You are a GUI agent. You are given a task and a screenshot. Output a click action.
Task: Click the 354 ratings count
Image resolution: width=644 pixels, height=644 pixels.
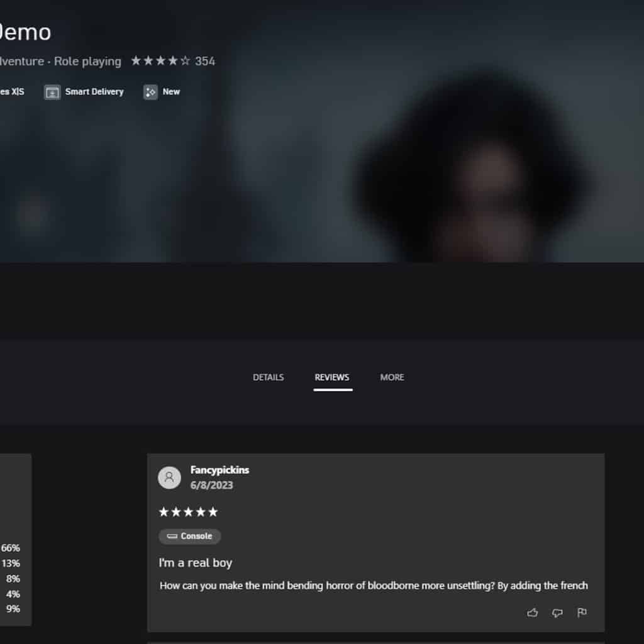pyautogui.click(x=205, y=61)
